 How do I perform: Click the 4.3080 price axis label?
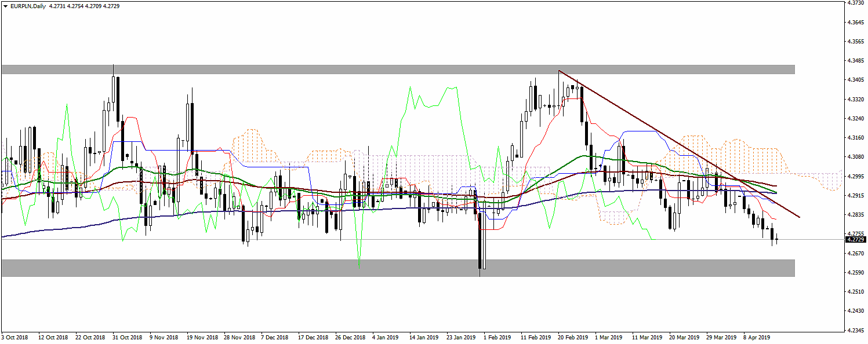pos(856,157)
